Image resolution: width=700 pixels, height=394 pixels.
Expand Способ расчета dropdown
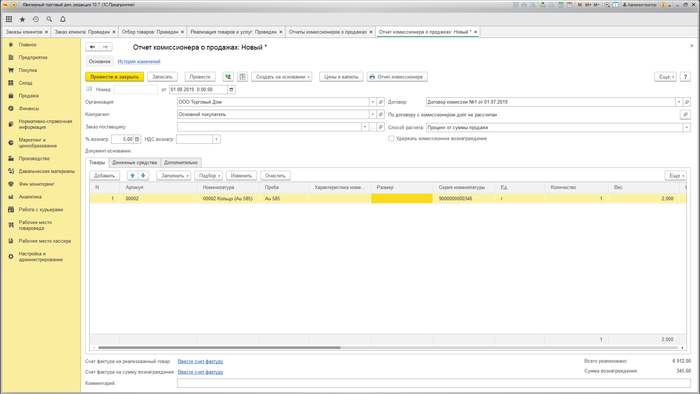(687, 128)
